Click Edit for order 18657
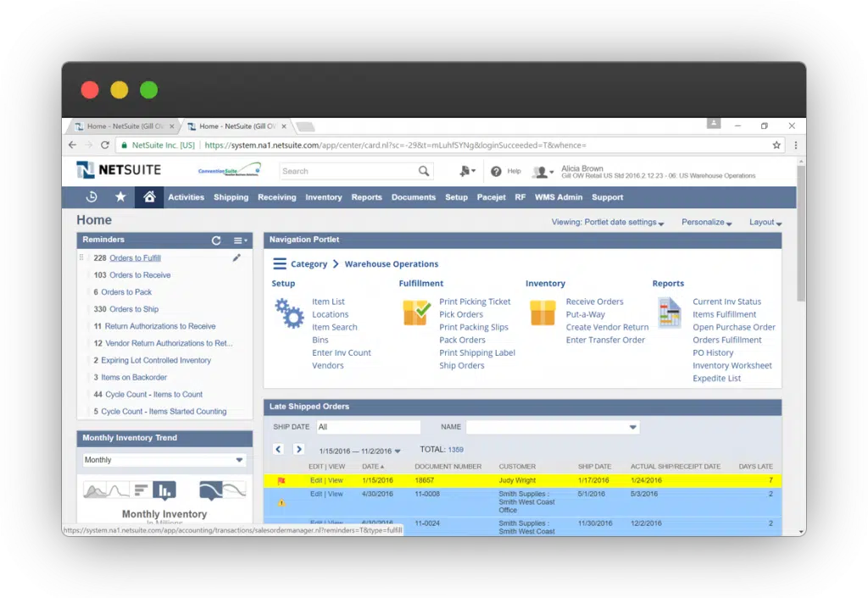Screen dimensions: 868x598 pyautogui.click(x=316, y=480)
